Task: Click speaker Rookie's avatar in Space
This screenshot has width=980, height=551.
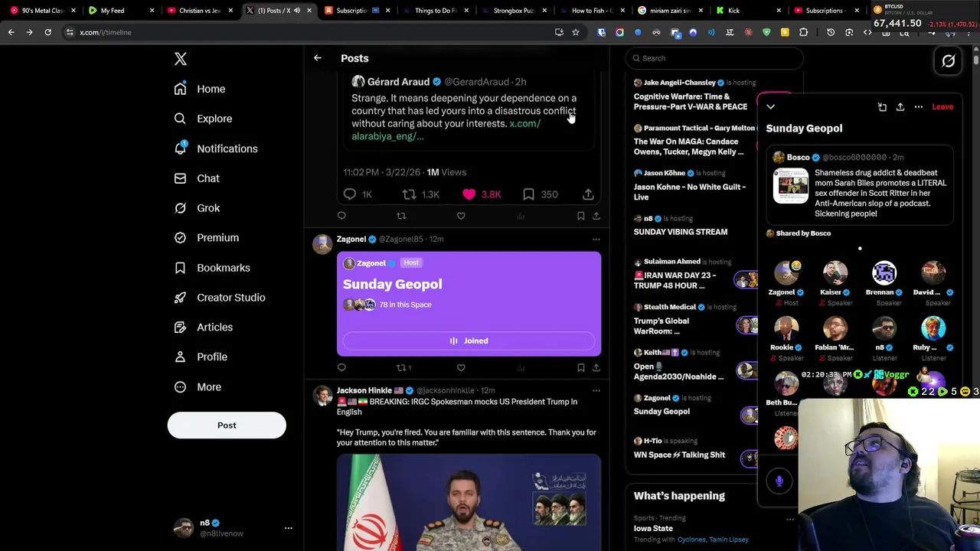Action: coord(786,328)
